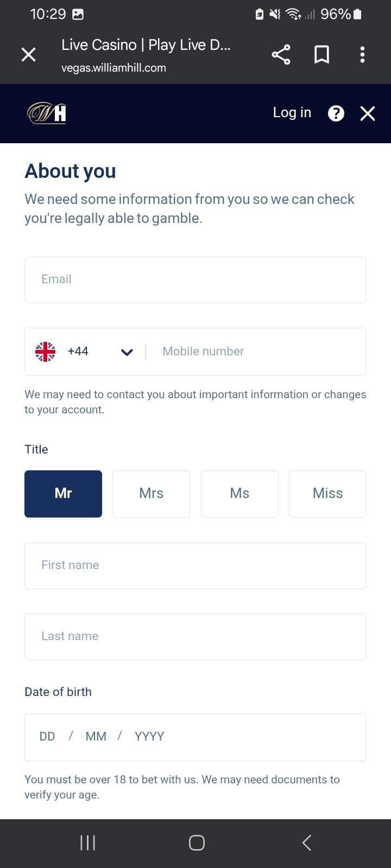
Task: Open the help question mark icon
Action: 336,113
